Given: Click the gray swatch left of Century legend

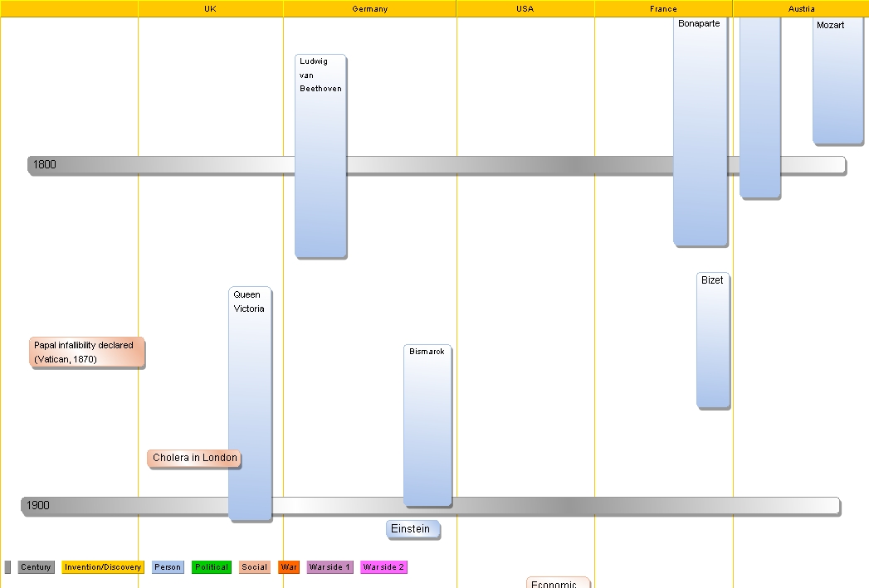Looking at the screenshot, I should 7,567.
